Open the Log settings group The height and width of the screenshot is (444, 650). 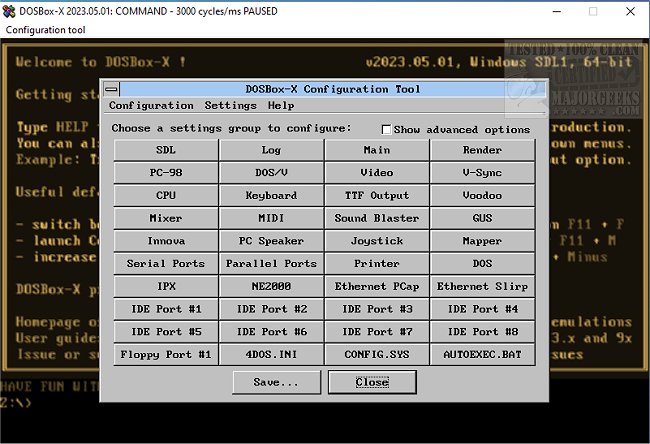pos(271,150)
